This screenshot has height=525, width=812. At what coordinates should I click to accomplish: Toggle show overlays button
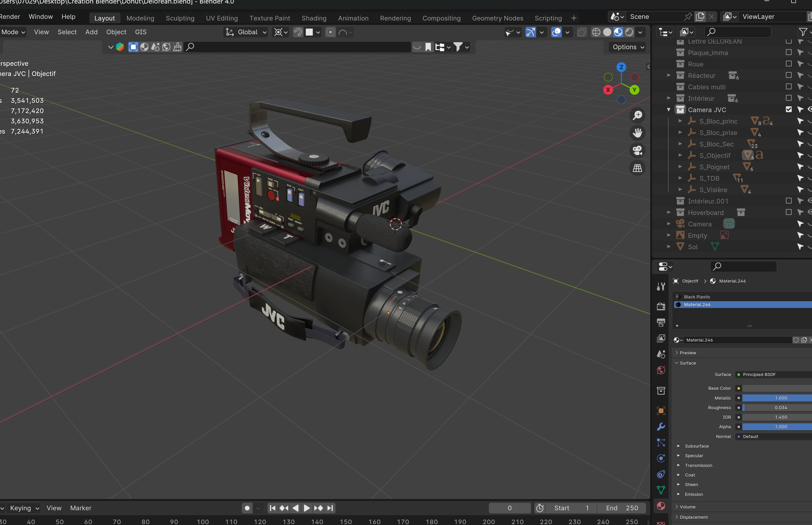(556, 32)
